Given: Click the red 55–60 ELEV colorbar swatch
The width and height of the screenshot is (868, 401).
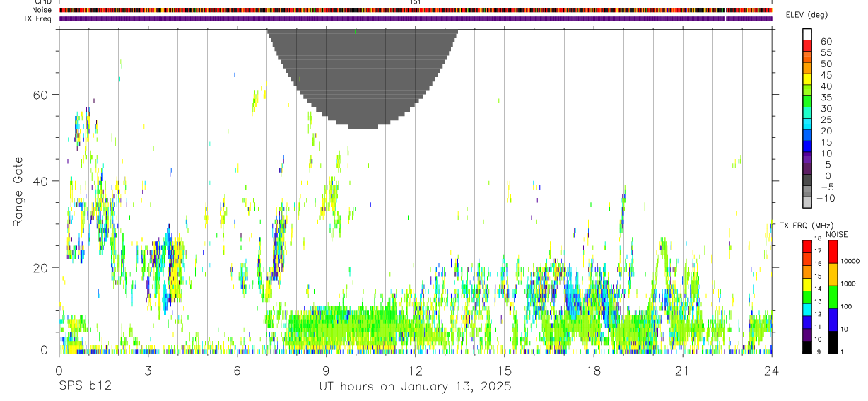Looking at the screenshot, I should click(x=807, y=46).
